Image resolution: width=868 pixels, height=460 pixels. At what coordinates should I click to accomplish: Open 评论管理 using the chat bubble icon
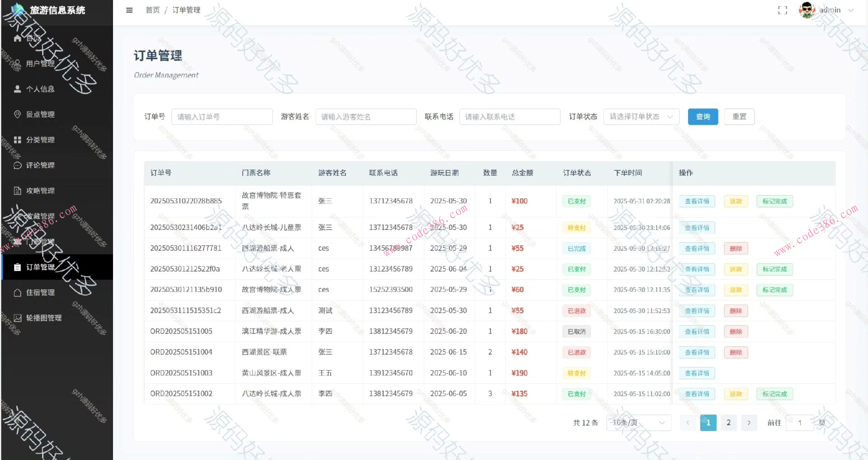[17, 165]
